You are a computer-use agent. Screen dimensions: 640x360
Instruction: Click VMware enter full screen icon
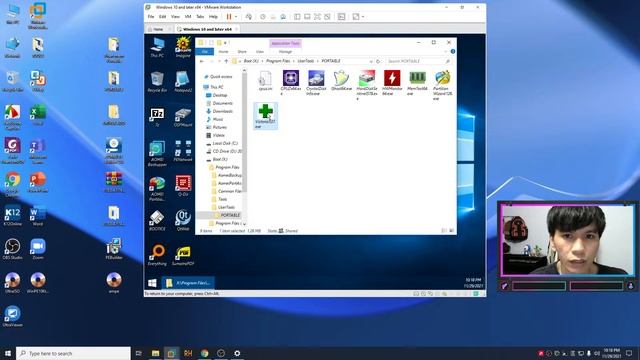(x=317, y=17)
